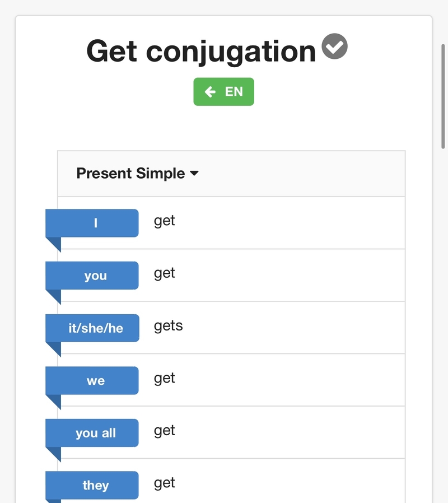Click 'get' in the singular 'you' row
This screenshot has width=448, height=503.
coord(165,273)
